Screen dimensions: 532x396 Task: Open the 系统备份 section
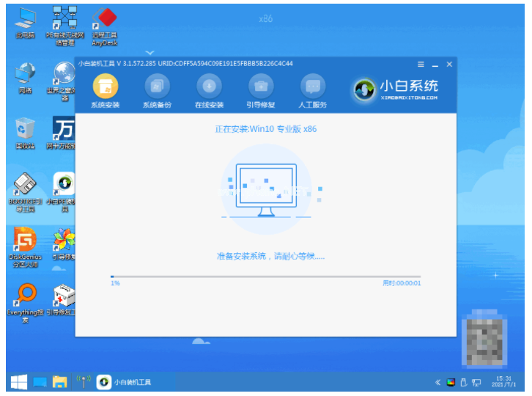tap(156, 87)
